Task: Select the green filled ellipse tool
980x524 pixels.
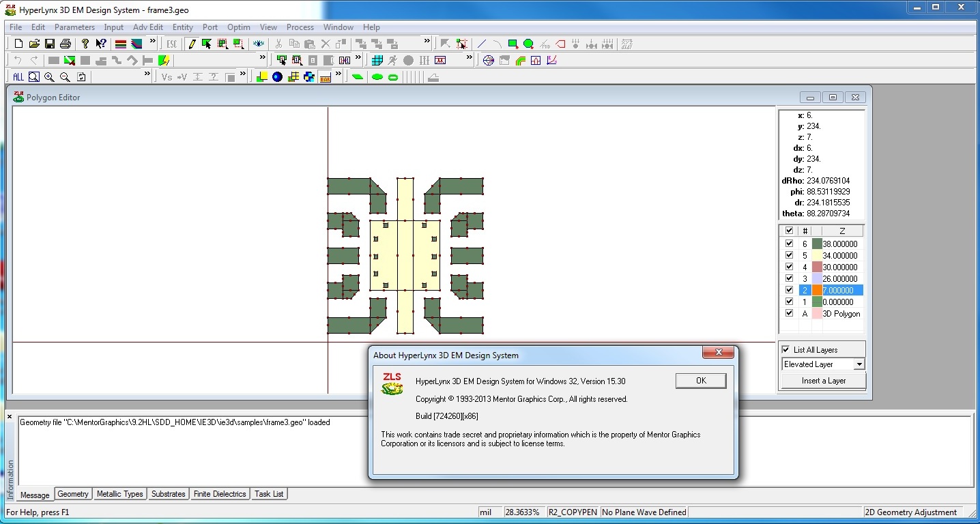Action: 377,77
